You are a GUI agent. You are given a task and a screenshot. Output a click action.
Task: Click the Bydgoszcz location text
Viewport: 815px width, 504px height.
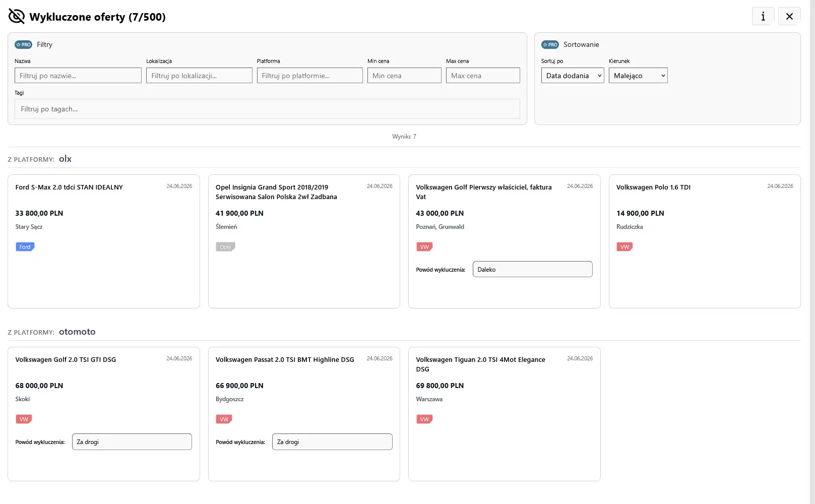coord(230,399)
